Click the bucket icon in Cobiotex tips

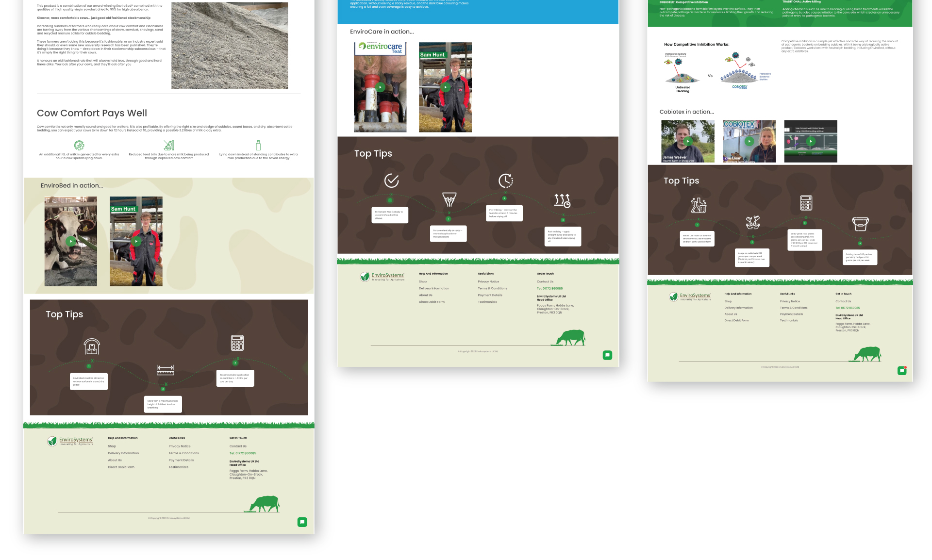click(x=860, y=224)
